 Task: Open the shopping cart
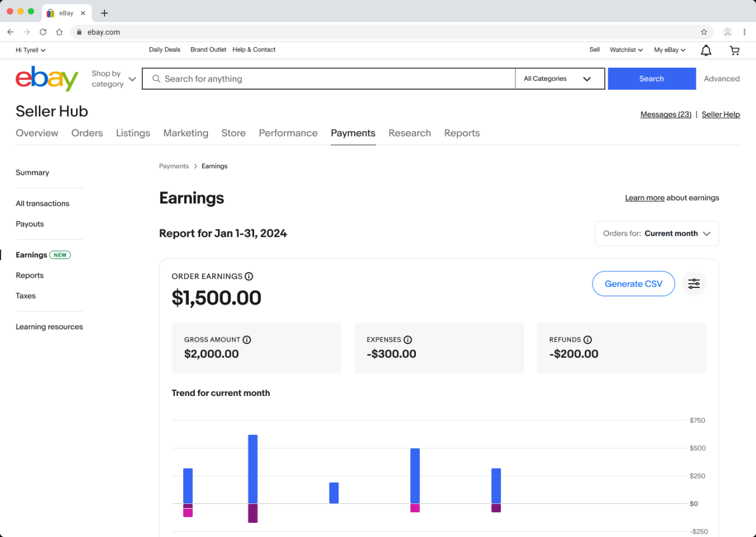(734, 50)
